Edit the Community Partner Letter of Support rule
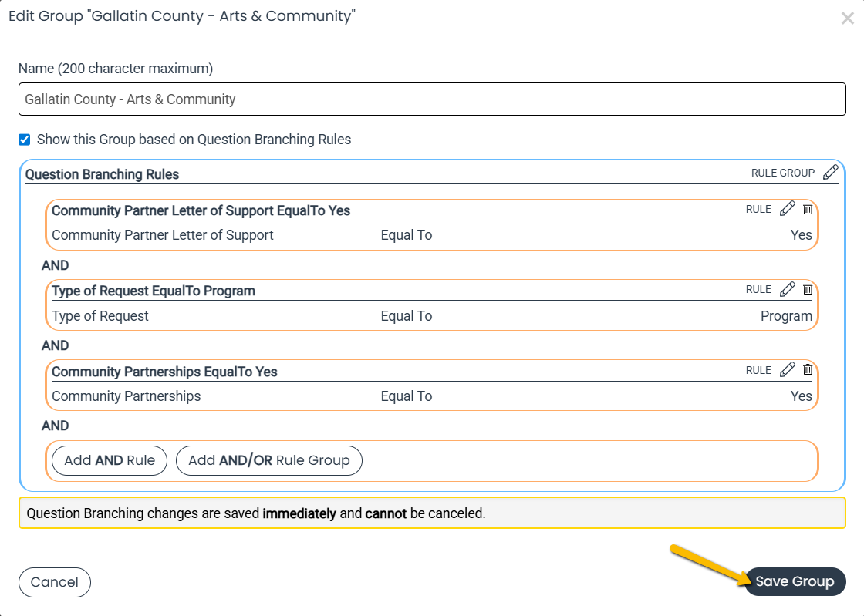864x616 pixels. [788, 209]
